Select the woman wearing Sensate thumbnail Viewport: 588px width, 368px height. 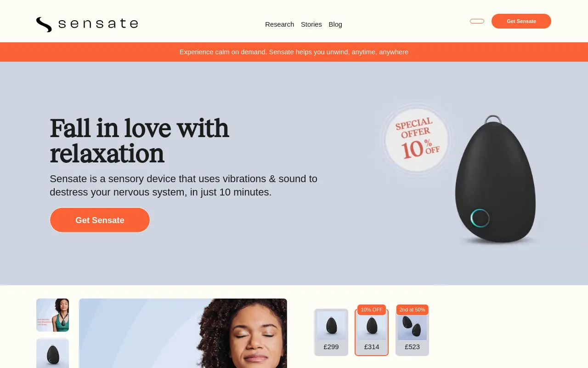pyautogui.click(x=53, y=315)
